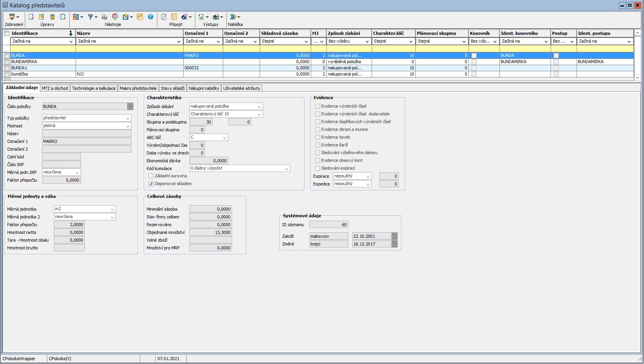Enable Evidence šarží checkbox

(317, 145)
